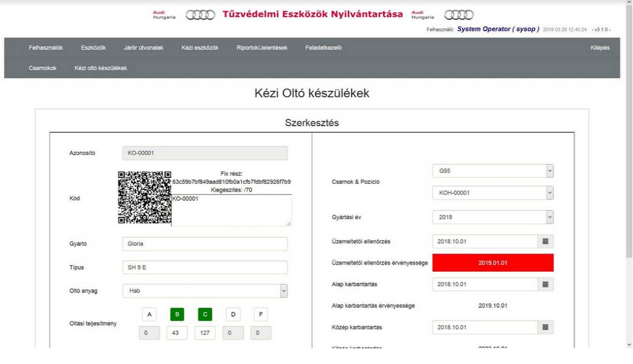Click the red 2019.01.01 validity field

[x=493, y=263]
